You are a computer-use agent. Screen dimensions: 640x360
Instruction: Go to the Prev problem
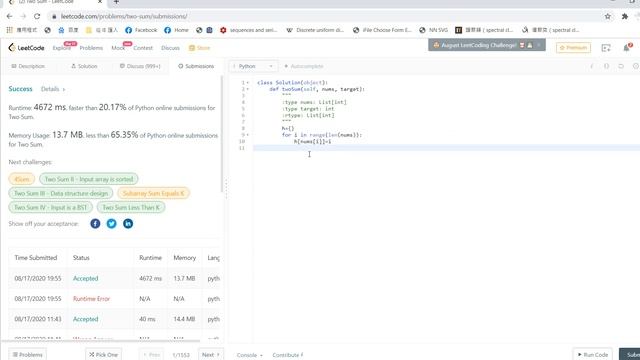click(151, 355)
